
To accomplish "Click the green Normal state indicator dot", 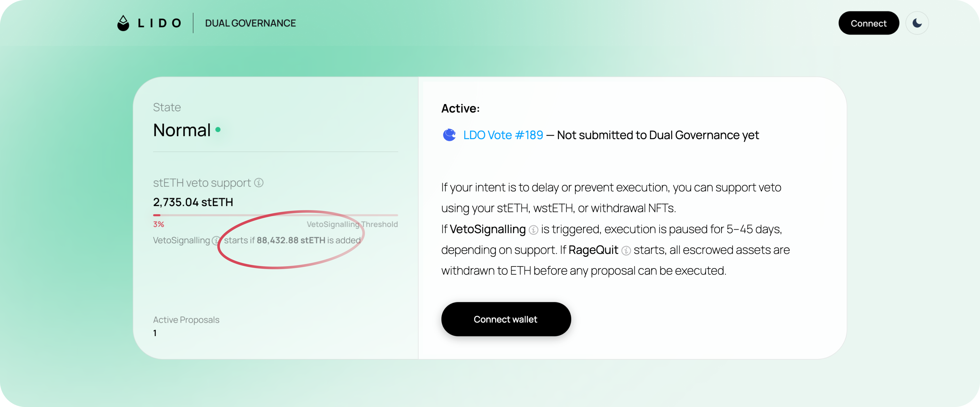I will point(218,130).
